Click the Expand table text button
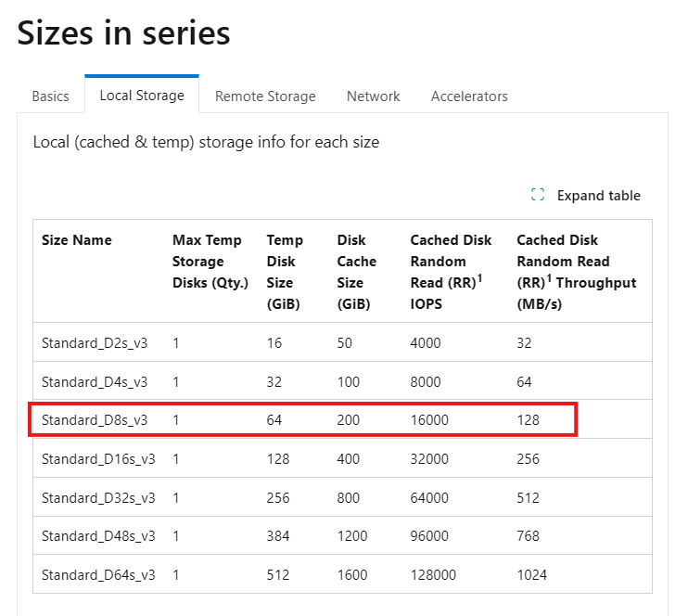 pos(598,196)
